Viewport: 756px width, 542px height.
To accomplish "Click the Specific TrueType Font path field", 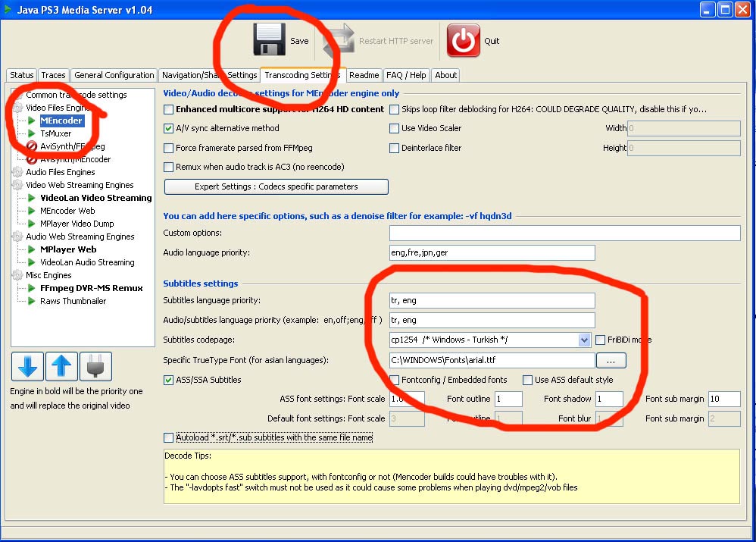I will (x=492, y=360).
